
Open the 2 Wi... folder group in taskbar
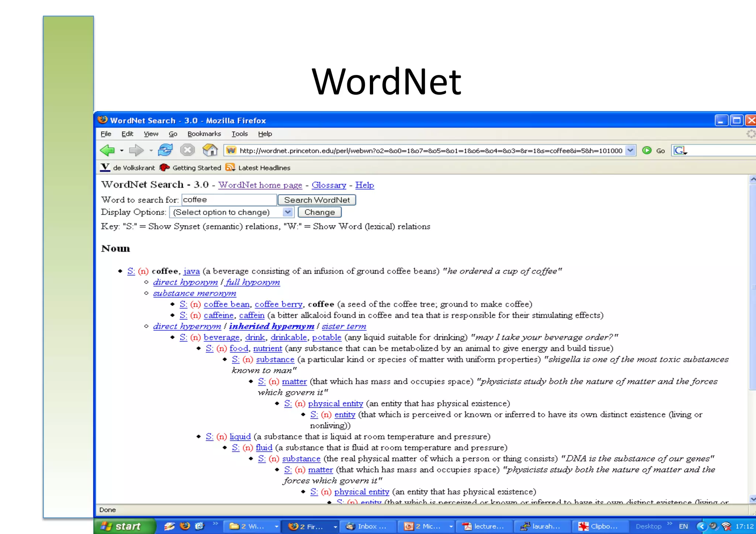[x=252, y=527]
